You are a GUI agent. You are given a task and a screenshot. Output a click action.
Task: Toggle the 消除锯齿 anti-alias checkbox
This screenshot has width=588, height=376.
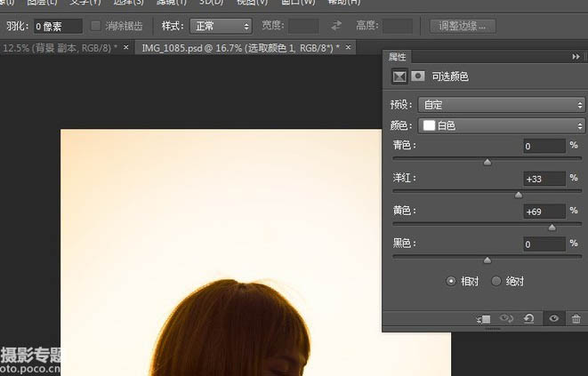tap(98, 26)
